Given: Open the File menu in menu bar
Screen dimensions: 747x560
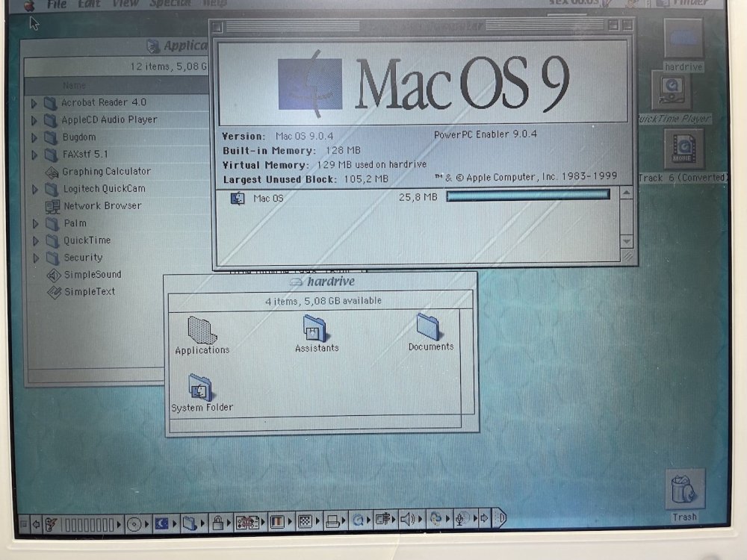Looking at the screenshot, I should tap(57, 4).
